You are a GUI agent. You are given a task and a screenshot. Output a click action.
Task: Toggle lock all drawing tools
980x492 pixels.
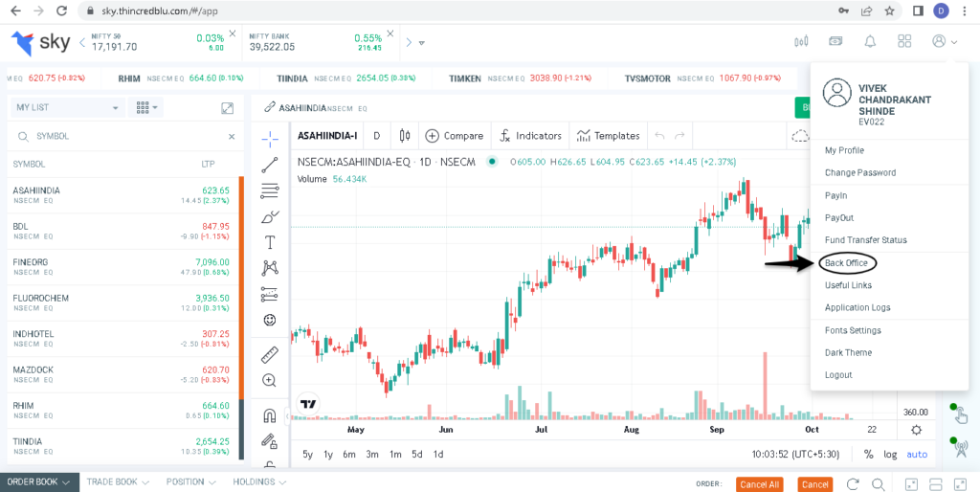point(270,440)
